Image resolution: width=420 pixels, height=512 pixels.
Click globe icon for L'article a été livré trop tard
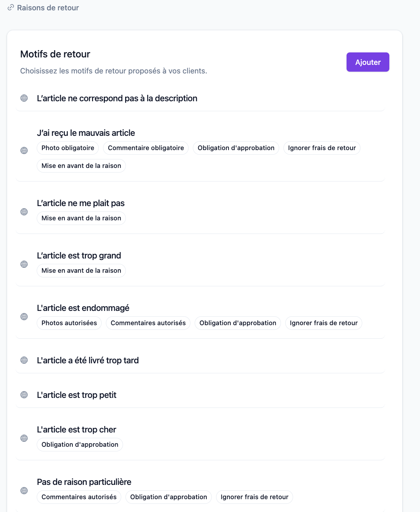click(x=24, y=360)
